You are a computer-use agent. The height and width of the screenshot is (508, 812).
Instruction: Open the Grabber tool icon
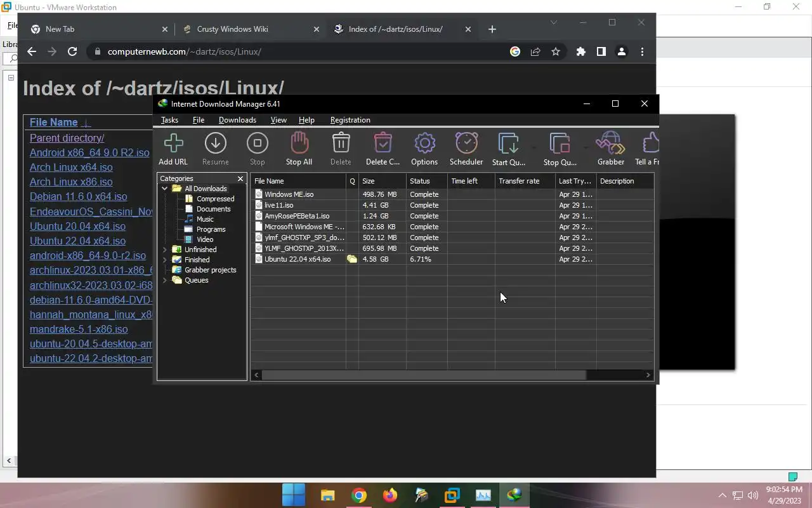click(611, 144)
